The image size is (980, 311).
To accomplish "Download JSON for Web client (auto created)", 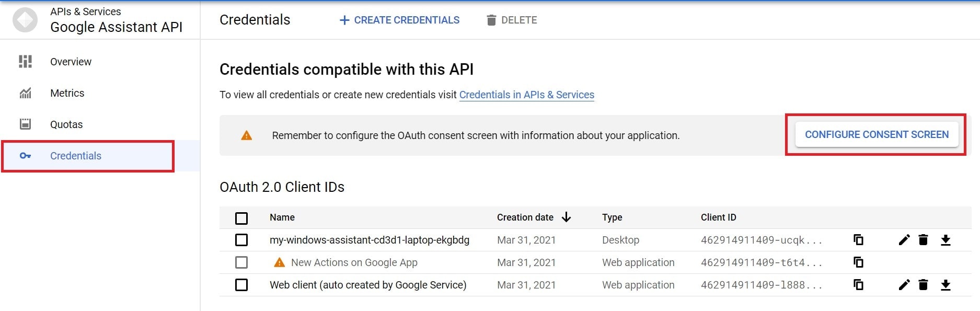I will [946, 285].
